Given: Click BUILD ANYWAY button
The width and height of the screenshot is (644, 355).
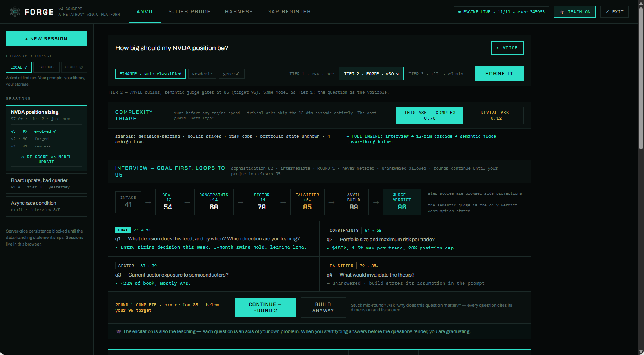Looking at the screenshot, I should pos(323,308).
